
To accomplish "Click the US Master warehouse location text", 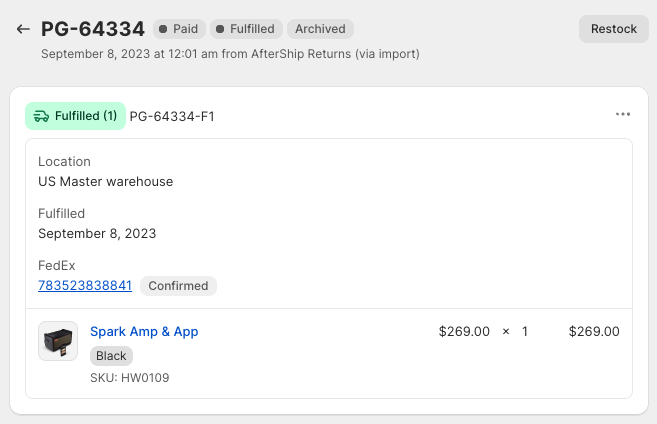I will coord(106,181).
